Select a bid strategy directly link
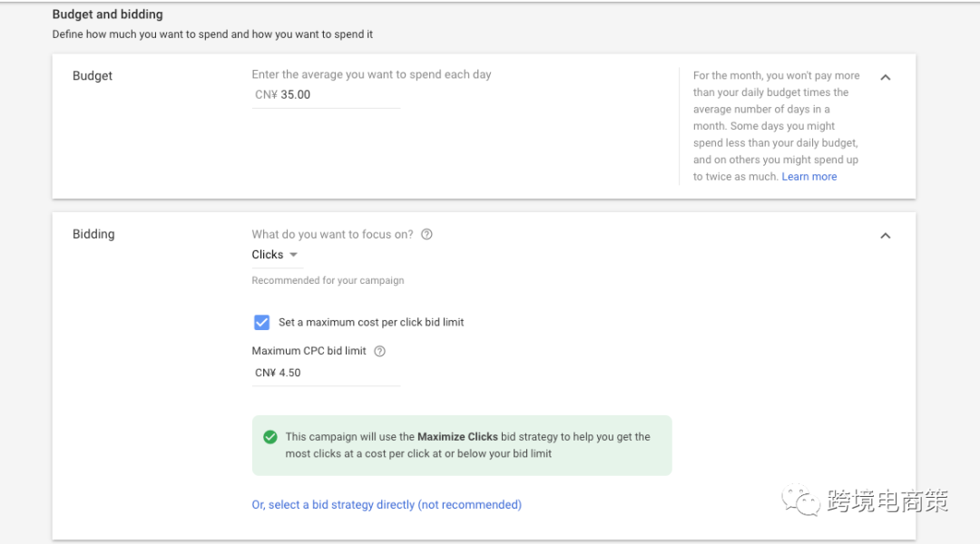Image resolution: width=980 pixels, height=544 pixels. point(387,504)
